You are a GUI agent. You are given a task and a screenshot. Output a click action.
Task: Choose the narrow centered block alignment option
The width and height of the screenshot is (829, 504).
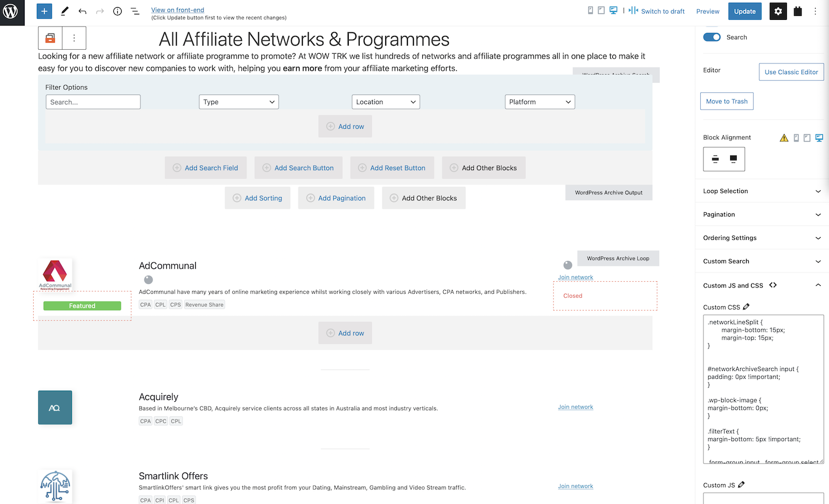(x=715, y=159)
